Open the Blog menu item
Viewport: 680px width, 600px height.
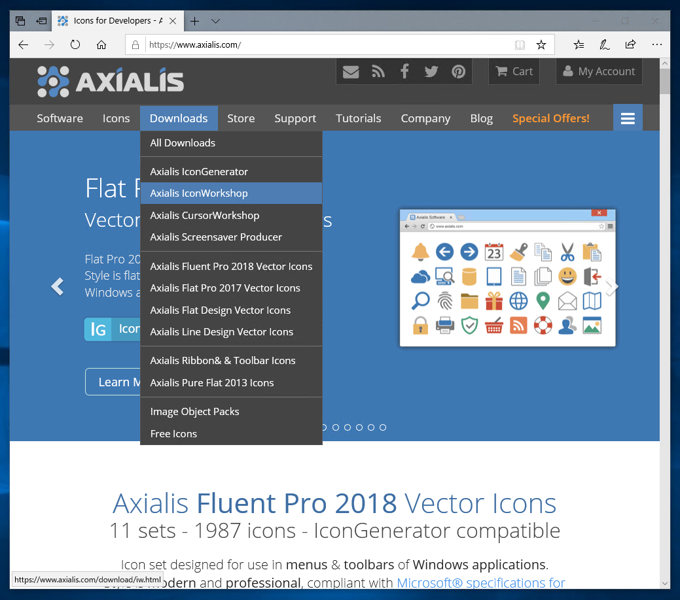481,118
